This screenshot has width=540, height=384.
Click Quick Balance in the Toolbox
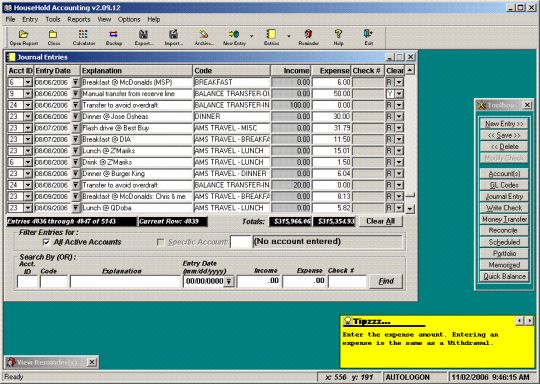(504, 276)
